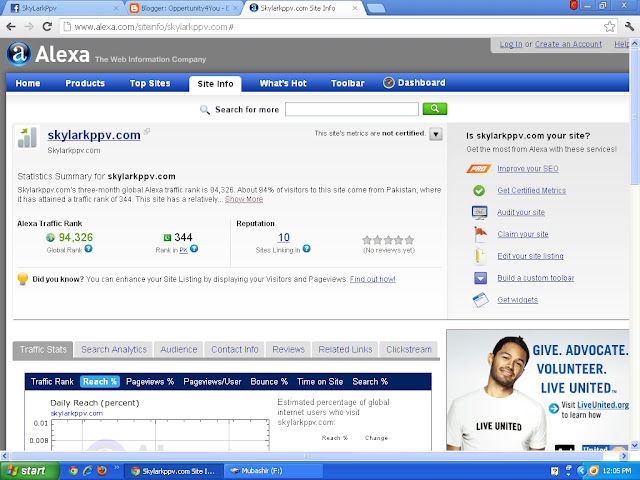Go back with browser back arrow

point(11,27)
